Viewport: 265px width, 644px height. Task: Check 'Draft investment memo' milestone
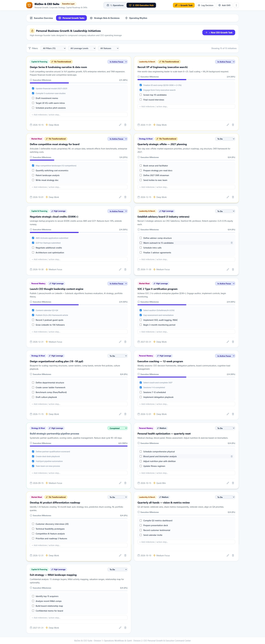tap(33, 98)
